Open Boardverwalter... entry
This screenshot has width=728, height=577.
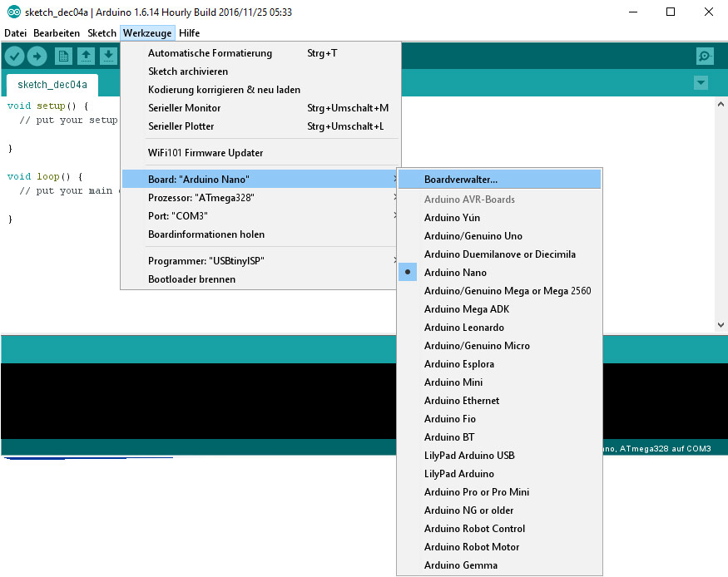click(499, 179)
